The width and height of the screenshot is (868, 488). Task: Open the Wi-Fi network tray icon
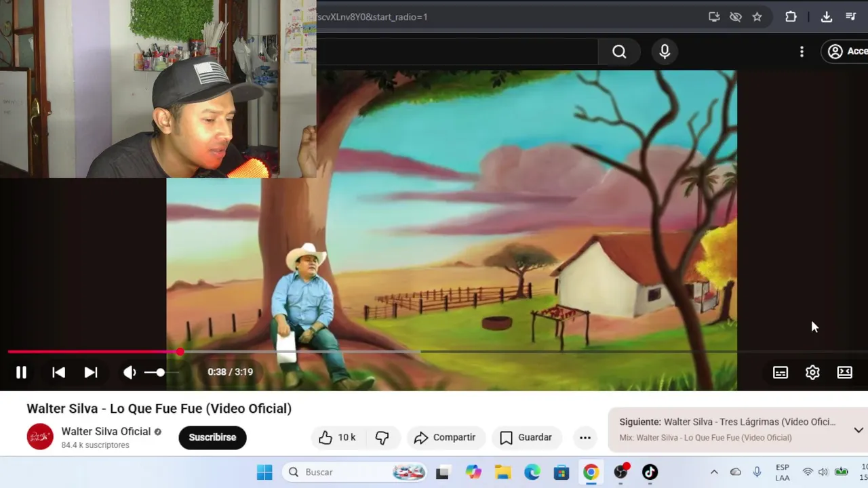808,472
